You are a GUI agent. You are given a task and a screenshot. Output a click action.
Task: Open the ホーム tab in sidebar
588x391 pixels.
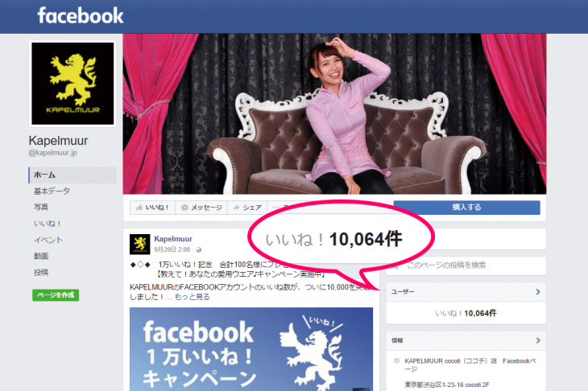pyautogui.click(x=72, y=175)
